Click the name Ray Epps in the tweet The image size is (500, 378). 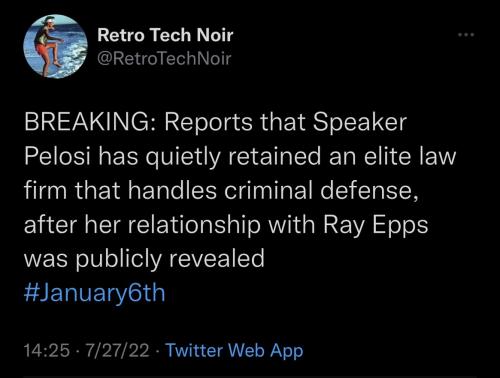(x=375, y=226)
